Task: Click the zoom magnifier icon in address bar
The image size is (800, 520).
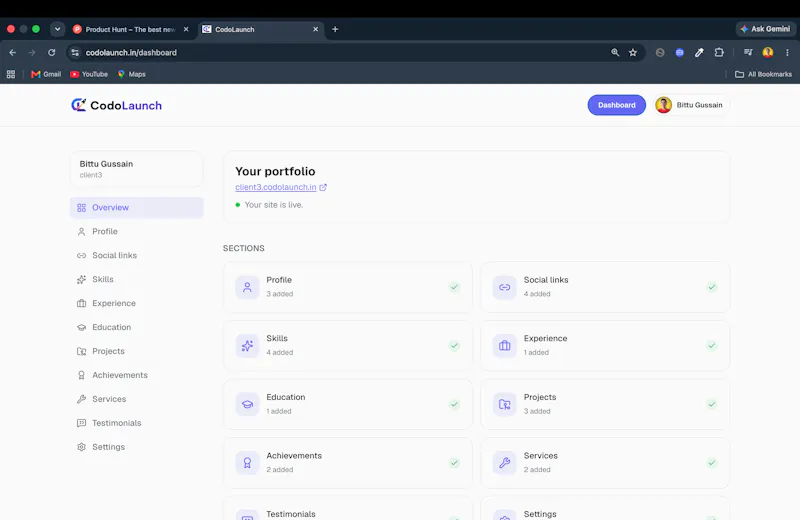Action: [x=615, y=53]
